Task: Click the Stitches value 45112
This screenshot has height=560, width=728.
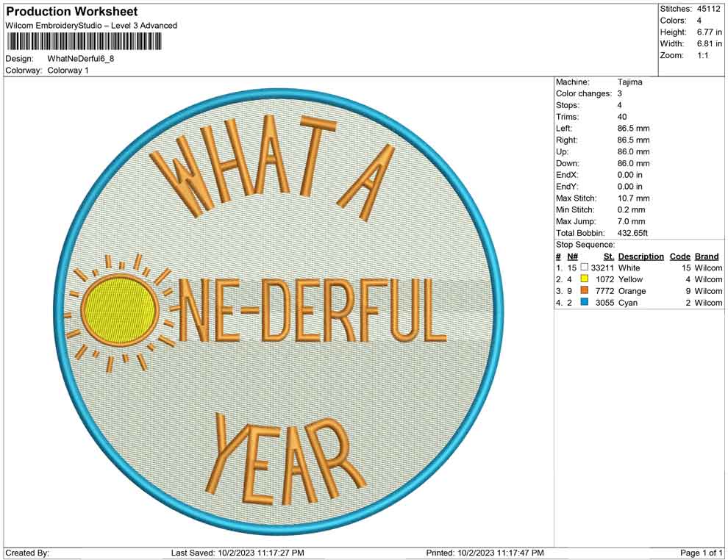Action: 710,9
